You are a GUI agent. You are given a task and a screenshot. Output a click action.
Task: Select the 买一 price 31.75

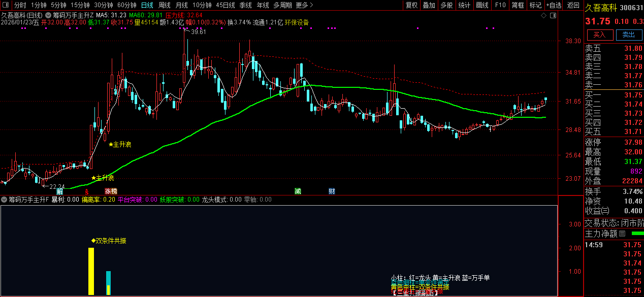[x=634, y=95]
